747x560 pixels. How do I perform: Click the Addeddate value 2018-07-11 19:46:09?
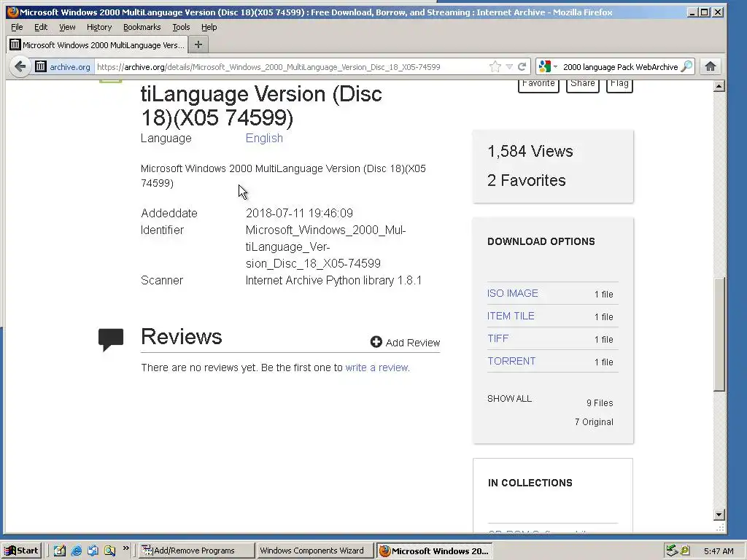click(x=299, y=214)
